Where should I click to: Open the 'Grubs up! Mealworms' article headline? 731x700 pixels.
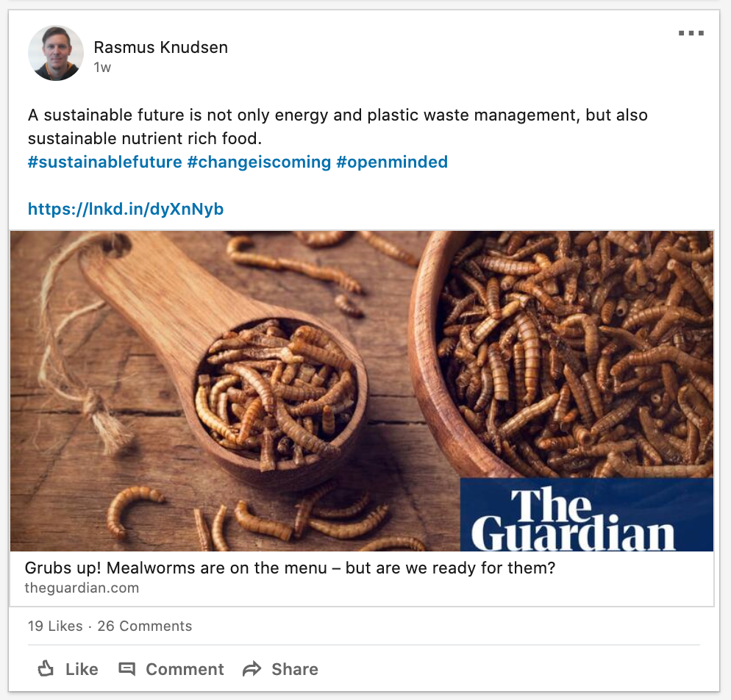pos(290,568)
